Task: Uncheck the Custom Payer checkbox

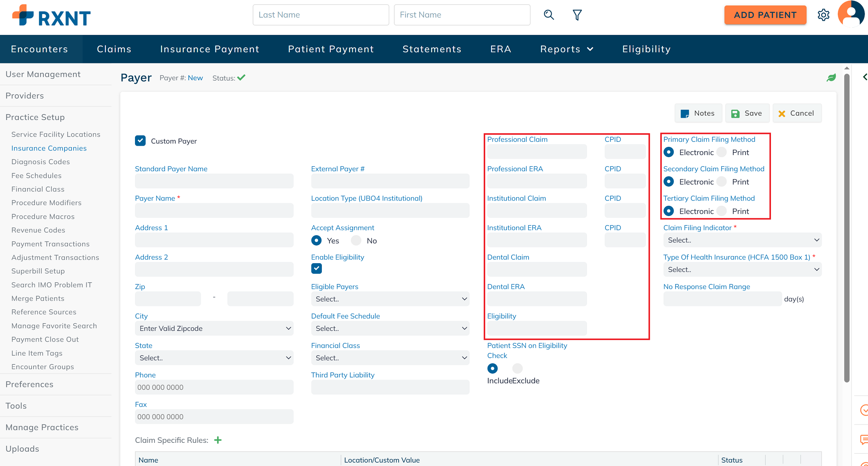Action: coord(140,141)
